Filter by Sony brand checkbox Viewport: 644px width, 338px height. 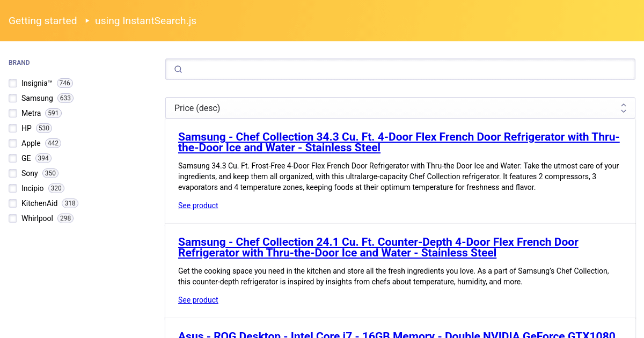point(13,173)
